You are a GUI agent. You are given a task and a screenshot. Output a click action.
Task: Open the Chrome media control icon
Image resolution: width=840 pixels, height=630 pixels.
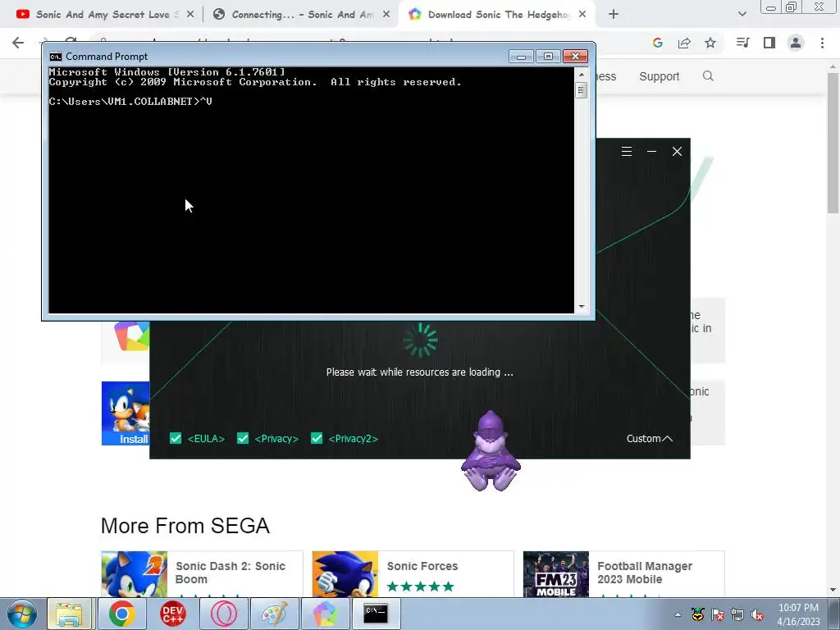pos(742,43)
